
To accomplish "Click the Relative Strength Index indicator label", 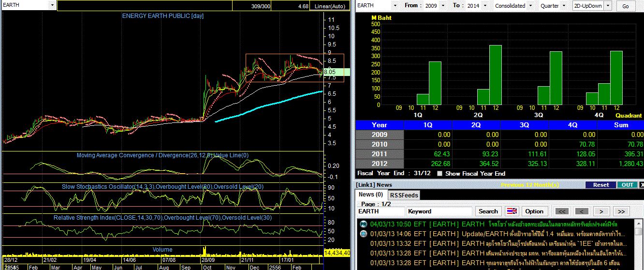I will [x=163, y=218].
